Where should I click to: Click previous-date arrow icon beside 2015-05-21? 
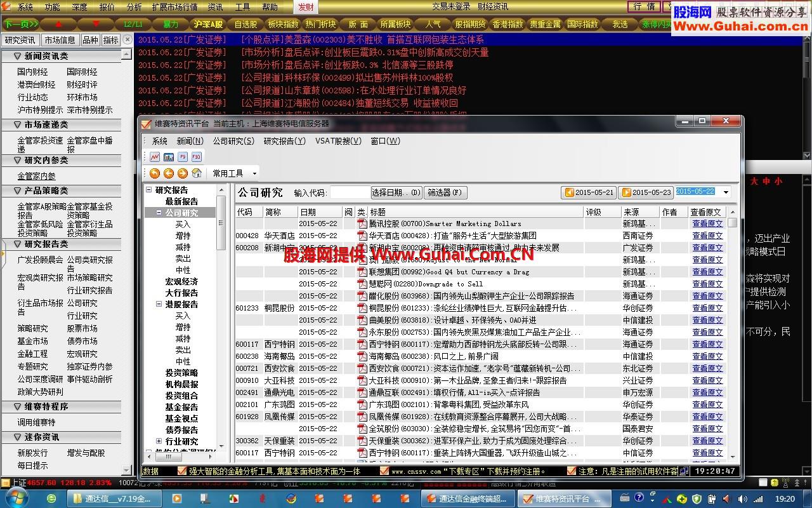coord(569,192)
